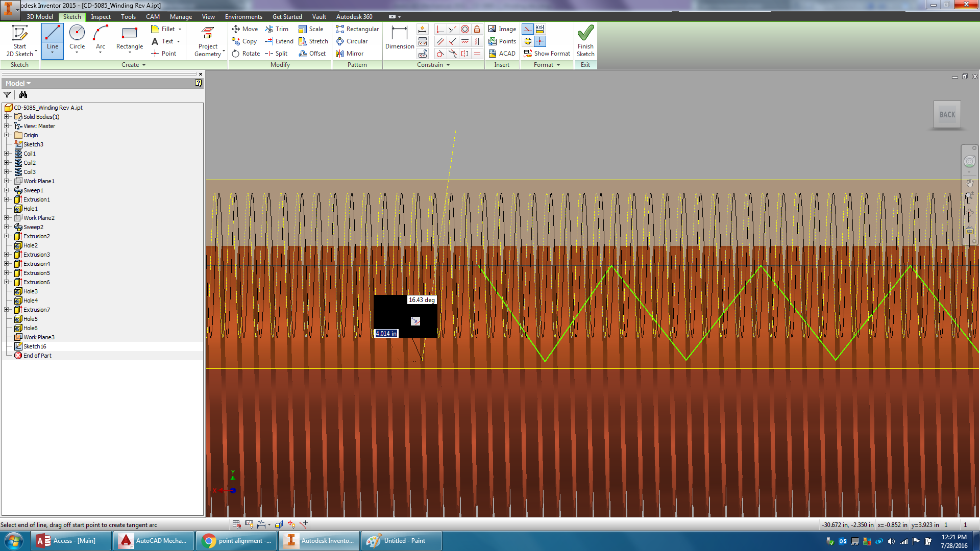Activate the Trim tool

(x=277, y=29)
